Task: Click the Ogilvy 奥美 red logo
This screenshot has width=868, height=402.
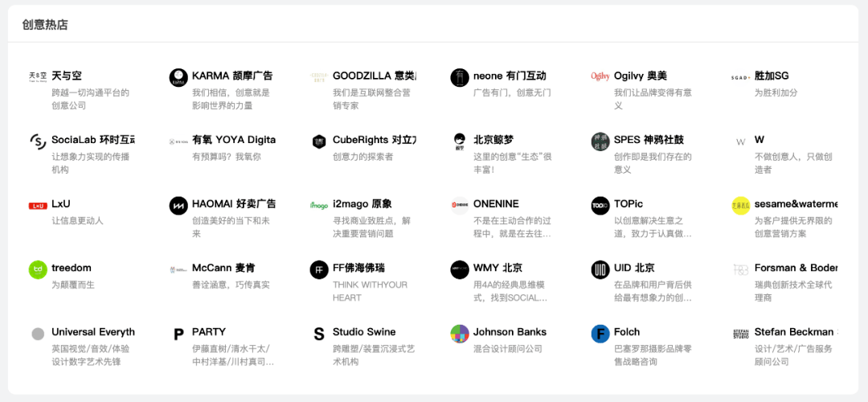Action: pyautogui.click(x=600, y=76)
